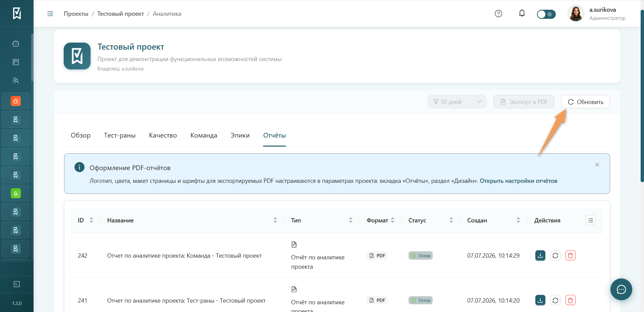Viewport: 644px width, 312px height.
Task: Open the orange bug project icon
Action: pos(16,101)
